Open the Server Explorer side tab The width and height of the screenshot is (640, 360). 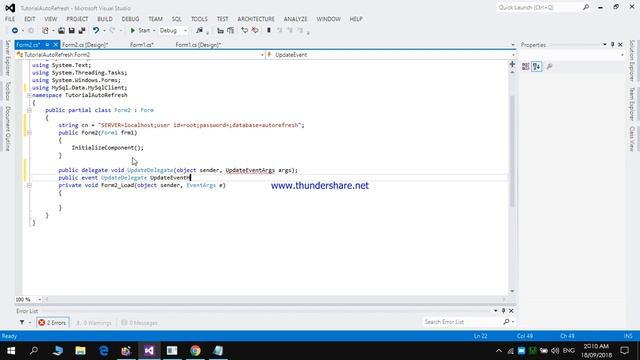7,58
